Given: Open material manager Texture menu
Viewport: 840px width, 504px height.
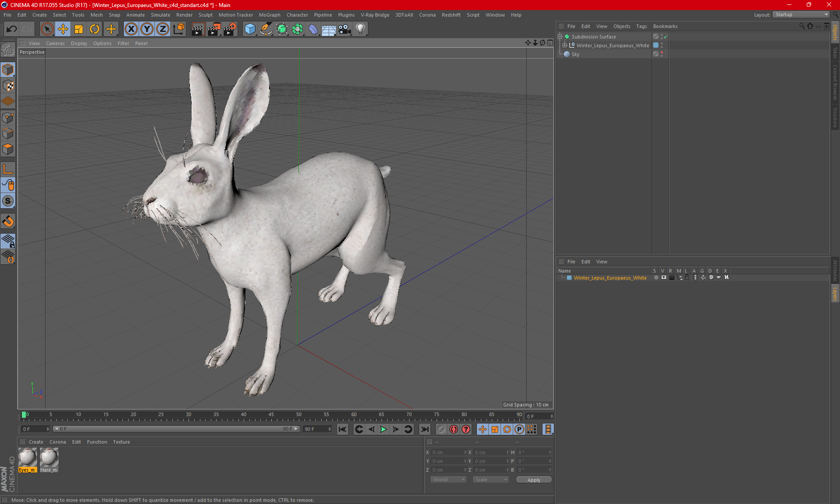Looking at the screenshot, I should (121, 442).
